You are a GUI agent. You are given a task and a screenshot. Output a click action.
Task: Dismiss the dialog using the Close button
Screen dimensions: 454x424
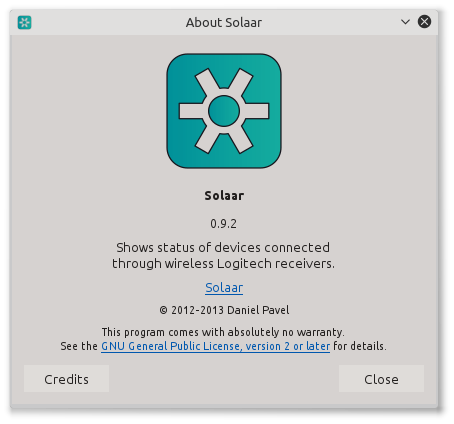381,379
